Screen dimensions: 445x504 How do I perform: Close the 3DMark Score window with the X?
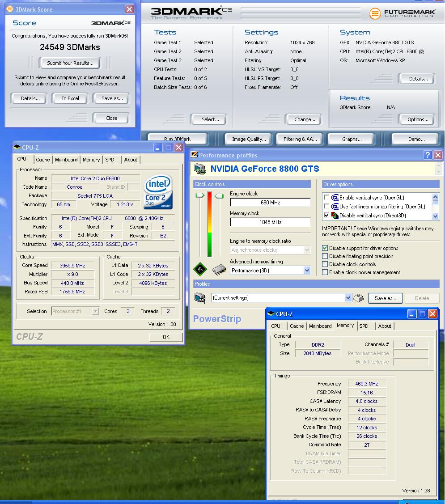coord(129,9)
